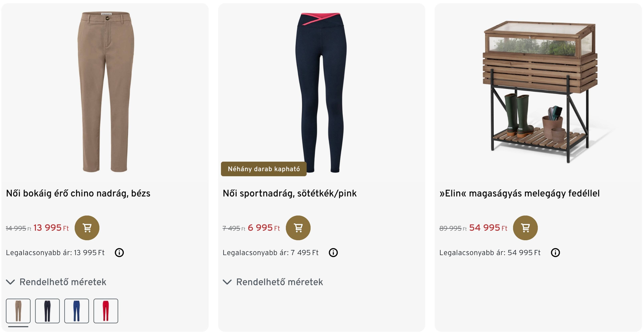
Task: Expand available sizes for chino trousers
Action: pos(56,282)
